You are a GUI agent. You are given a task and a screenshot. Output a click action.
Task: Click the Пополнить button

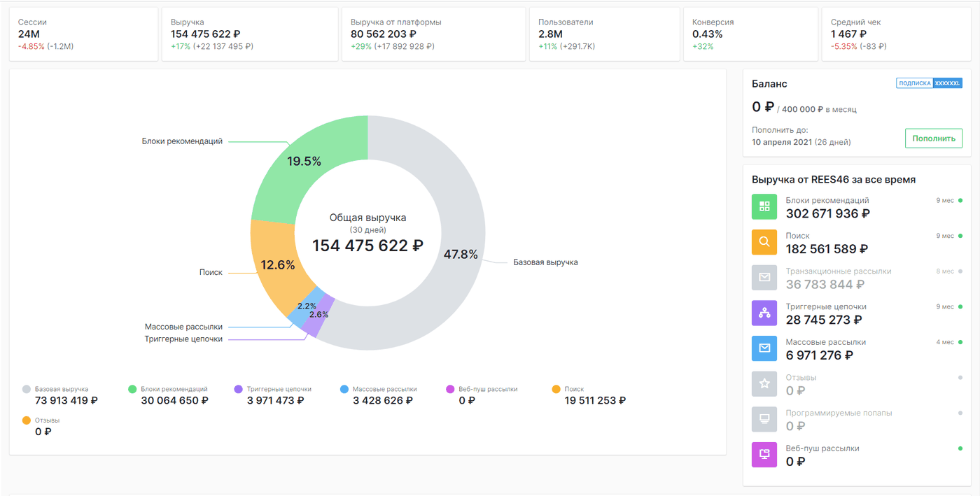pyautogui.click(x=933, y=139)
